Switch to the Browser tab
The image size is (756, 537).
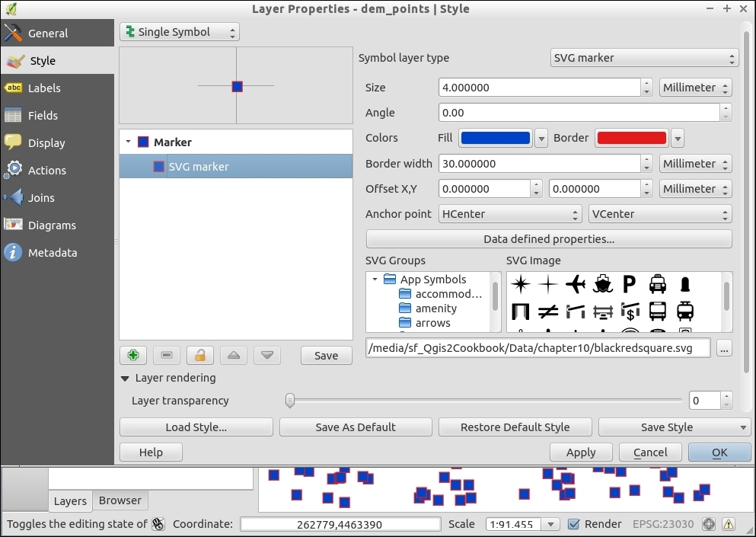[x=120, y=500]
